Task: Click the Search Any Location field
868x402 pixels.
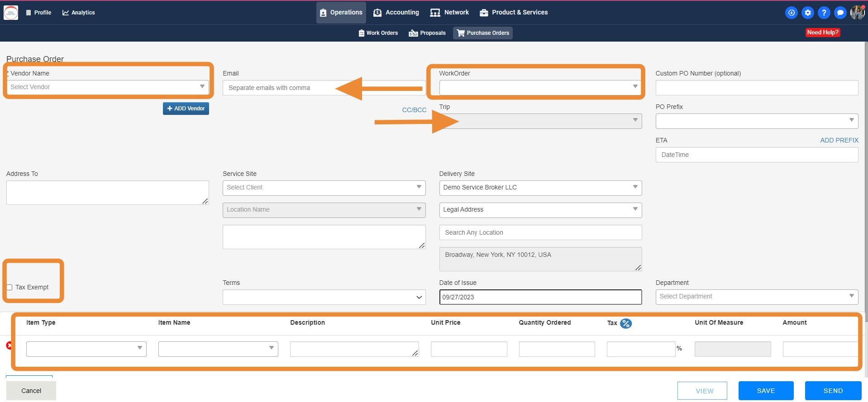Action: tap(540, 232)
